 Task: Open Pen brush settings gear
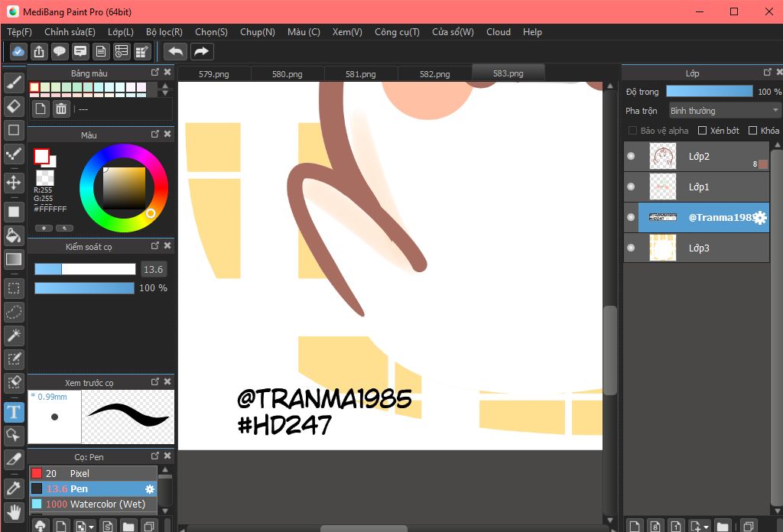[x=150, y=489]
